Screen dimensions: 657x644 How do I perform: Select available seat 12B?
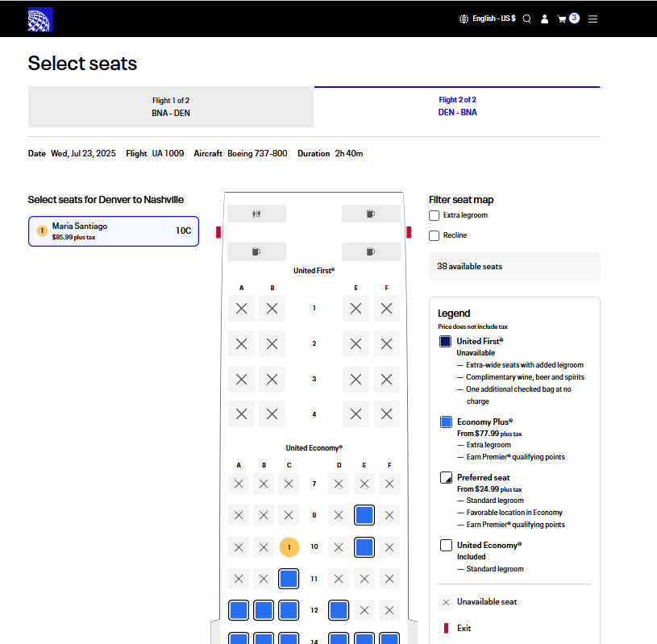click(264, 610)
